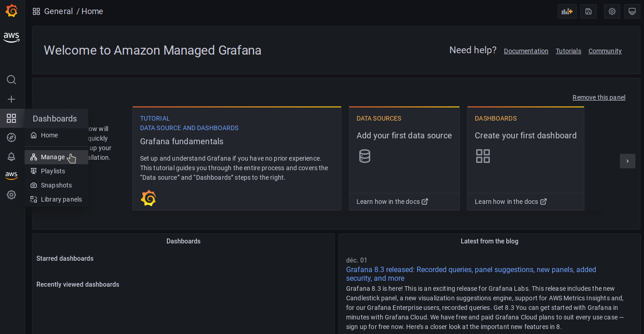
Task: Click the Library panels icon in the menu
Action: 34,199
